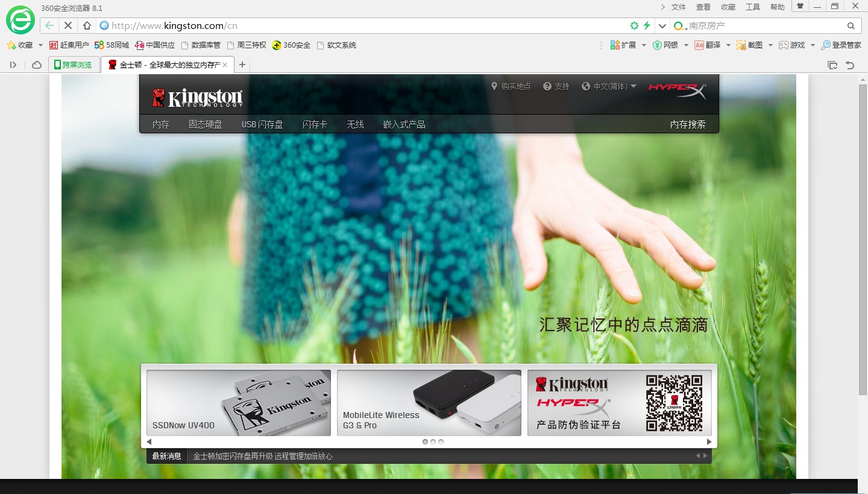The image size is (868, 494).
Task: Open the 翻译 dropdown arrow in toolbar
Action: (728, 45)
